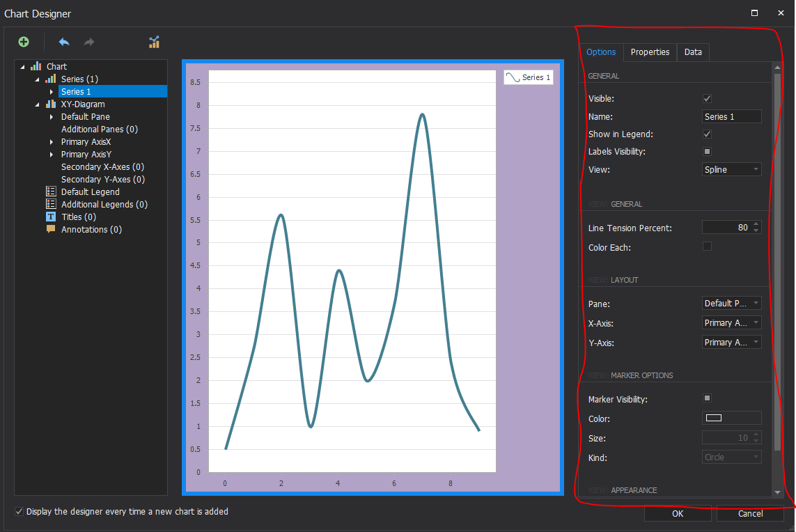Select the Series 1 tree row
796x532 pixels.
[x=113, y=91]
